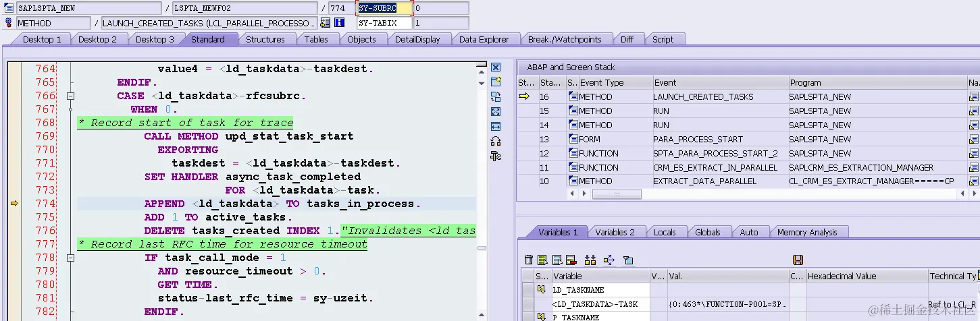Image resolution: width=980 pixels, height=321 pixels.
Task: Switch to Auto variables tab
Action: point(748,232)
